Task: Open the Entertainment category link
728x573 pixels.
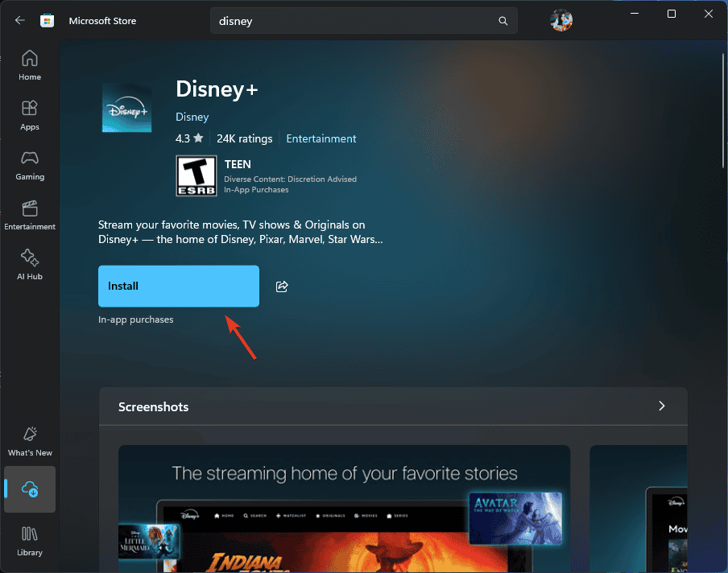Action: tap(321, 138)
